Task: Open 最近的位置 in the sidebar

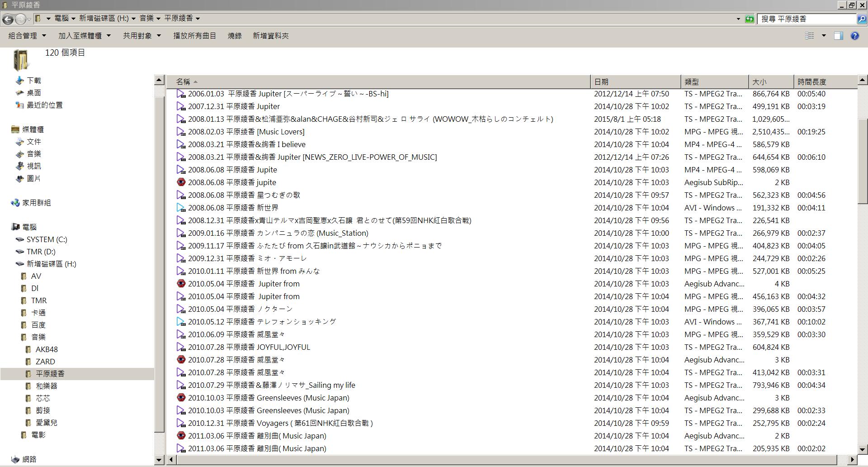Action: (x=44, y=105)
